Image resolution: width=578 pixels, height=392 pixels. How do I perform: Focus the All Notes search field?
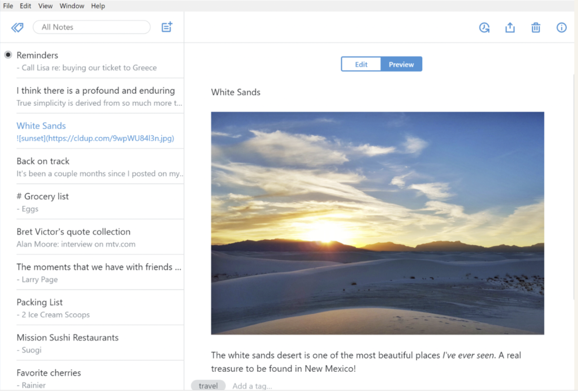pos(92,27)
